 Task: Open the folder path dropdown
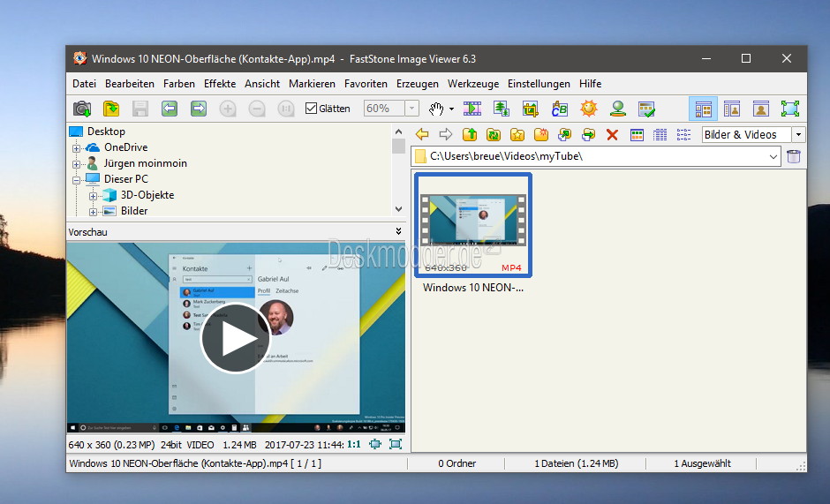coord(773,157)
